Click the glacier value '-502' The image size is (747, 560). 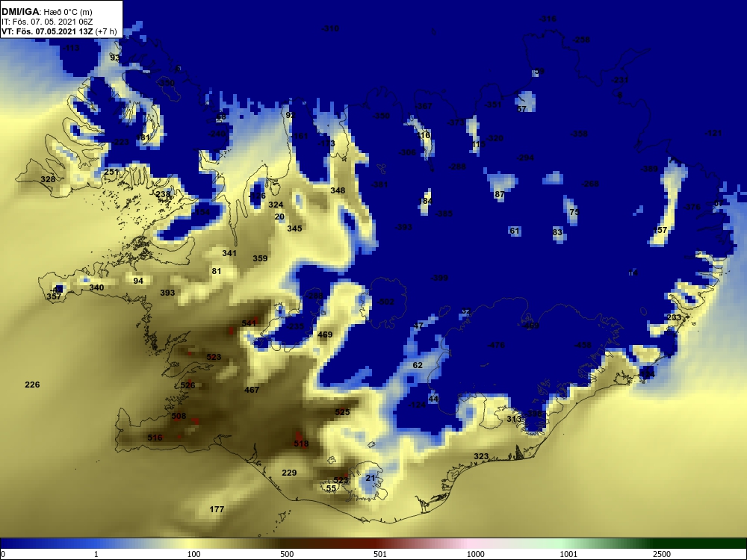(x=385, y=302)
